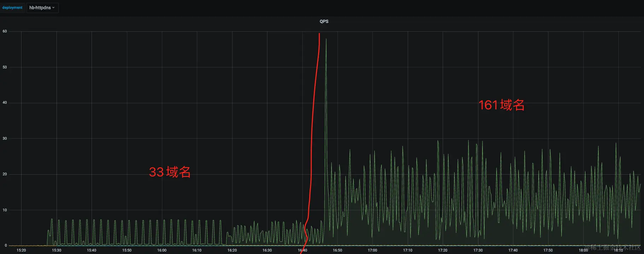Click the deployment variable label

click(x=12, y=8)
